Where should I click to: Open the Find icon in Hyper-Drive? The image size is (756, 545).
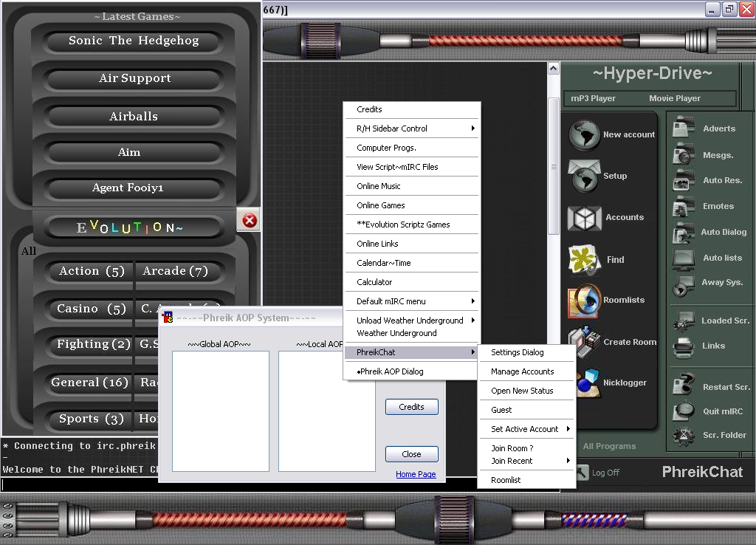click(585, 259)
